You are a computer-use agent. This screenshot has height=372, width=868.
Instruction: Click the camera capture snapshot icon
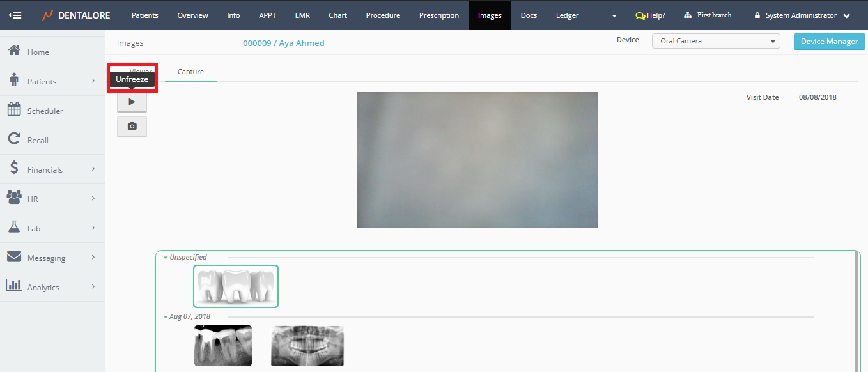(x=132, y=127)
